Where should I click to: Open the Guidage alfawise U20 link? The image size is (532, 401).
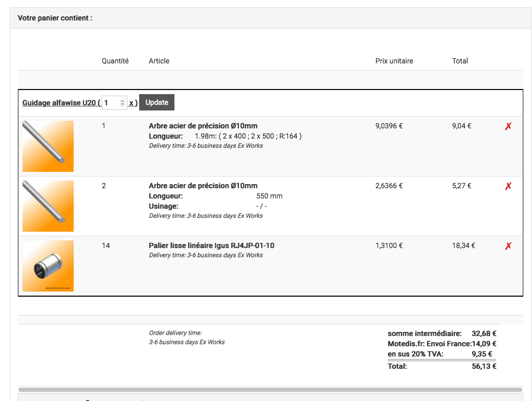[x=59, y=103]
